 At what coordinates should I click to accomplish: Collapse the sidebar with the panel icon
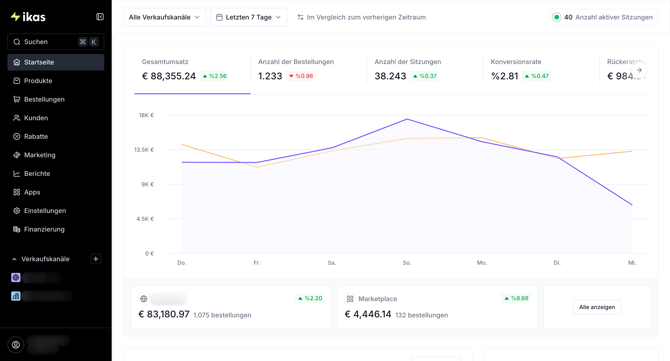click(x=100, y=17)
